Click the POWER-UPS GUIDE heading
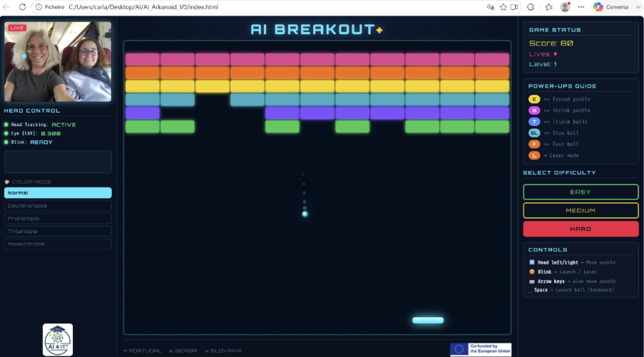Image resolution: width=644 pixels, height=357 pixels. 562,86
